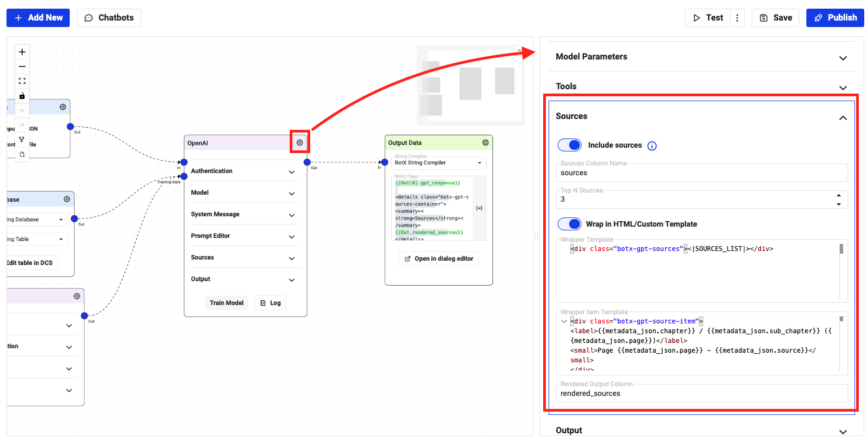
Task: Increase the Top N Sources value
Action: pyautogui.click(x=839, y=195)
